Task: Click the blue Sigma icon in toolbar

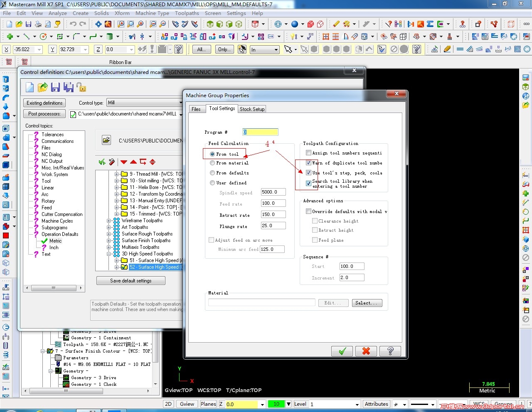Action: point(430,24)
